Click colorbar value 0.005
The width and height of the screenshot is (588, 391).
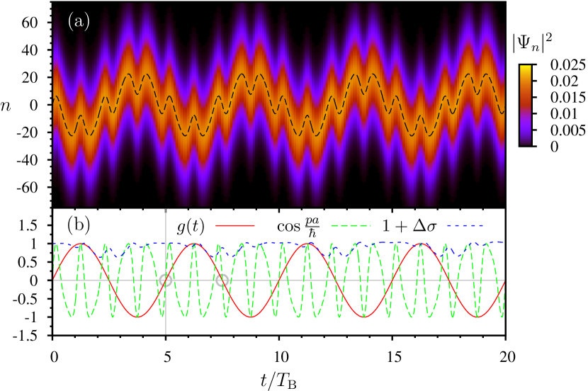click(567, 130)
